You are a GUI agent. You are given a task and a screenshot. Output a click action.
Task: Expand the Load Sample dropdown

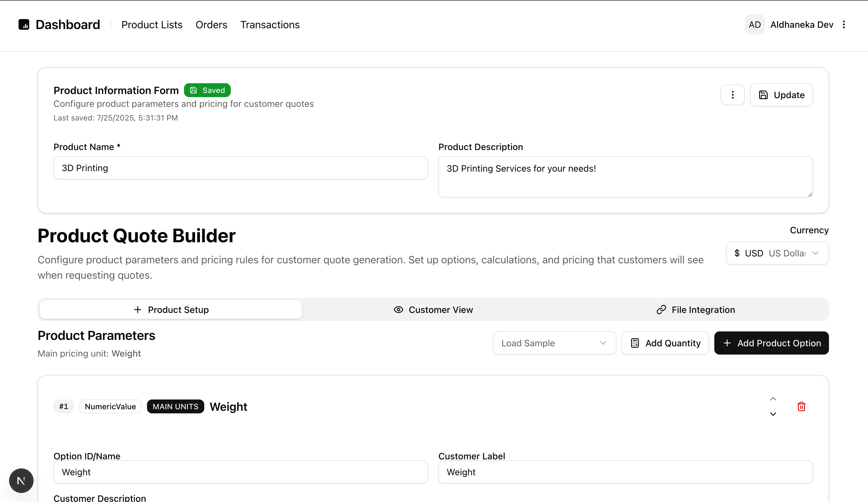pyautogui.click(x=554, y=343)
